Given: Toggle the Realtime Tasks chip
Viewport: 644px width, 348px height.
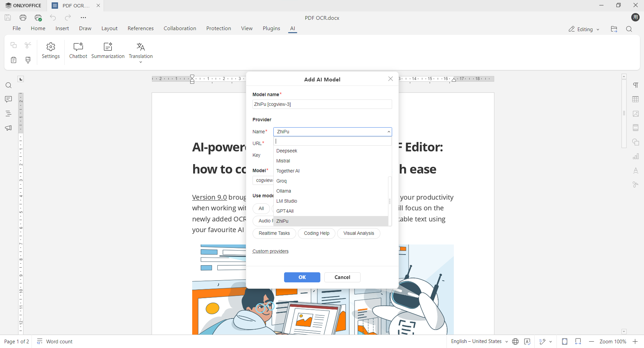Looking at the screenshot, I should coord(274,233).
